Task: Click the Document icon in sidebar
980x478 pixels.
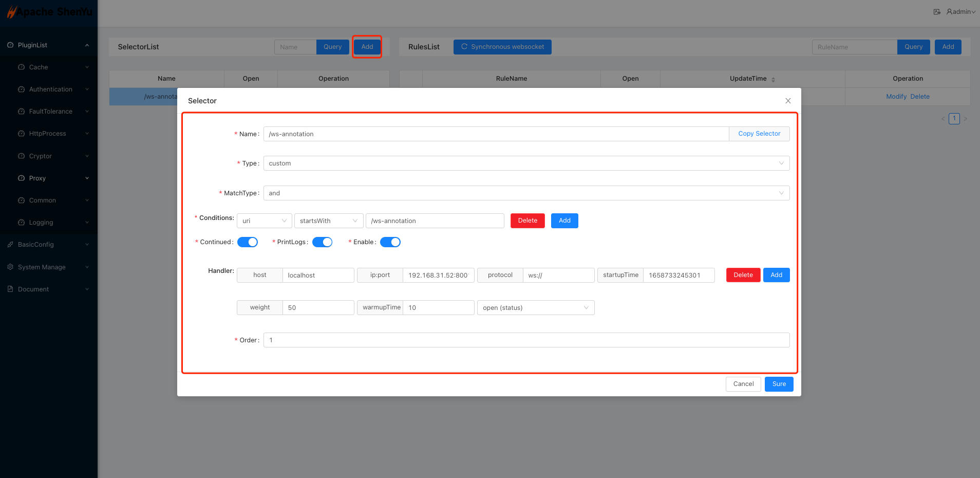Action: [10, 289]
